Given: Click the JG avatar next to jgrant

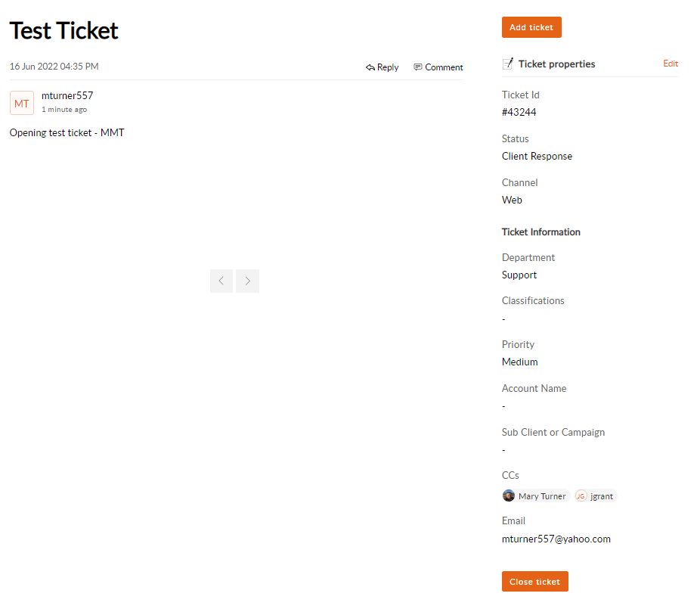Looking at the screenshot, I should tap(581, 496).
